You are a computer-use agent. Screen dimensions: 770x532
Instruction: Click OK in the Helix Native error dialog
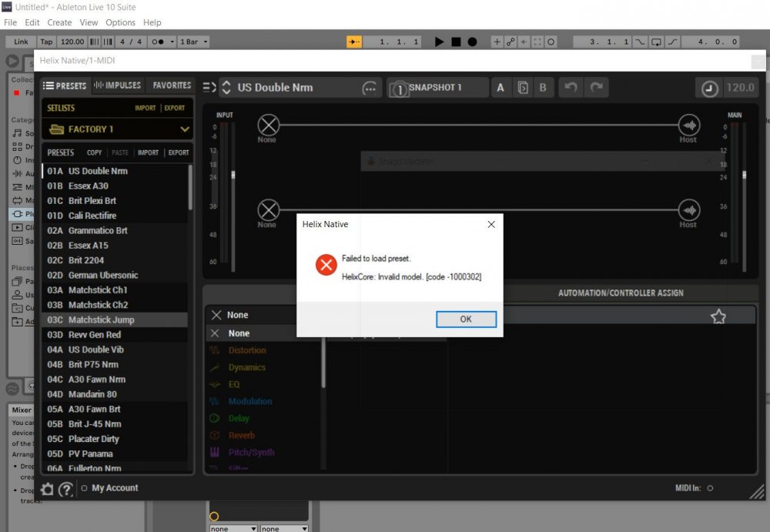pyautogui.click(x=466, y=319)
